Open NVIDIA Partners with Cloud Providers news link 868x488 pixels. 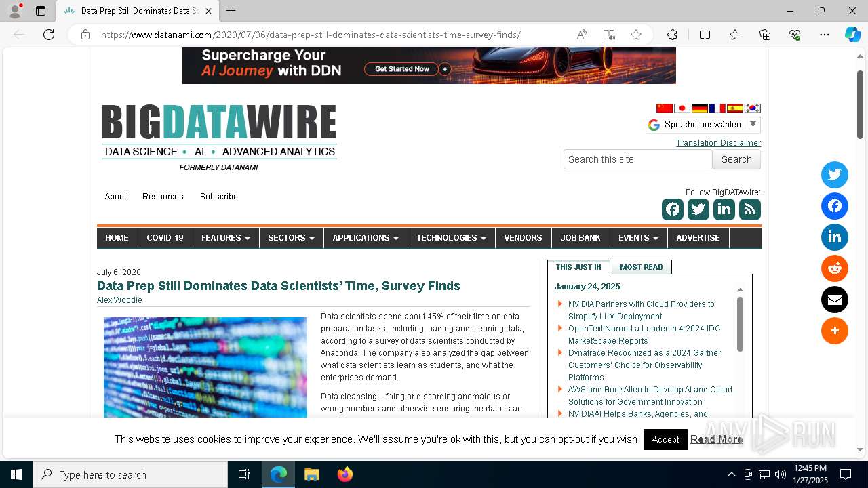click(641, 310)
